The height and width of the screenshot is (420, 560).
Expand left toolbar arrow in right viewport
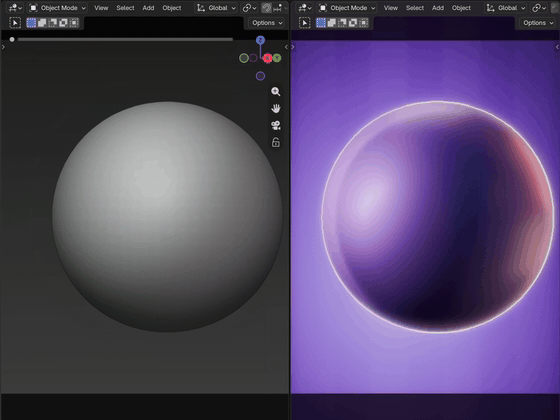click(x=293, y=47)
